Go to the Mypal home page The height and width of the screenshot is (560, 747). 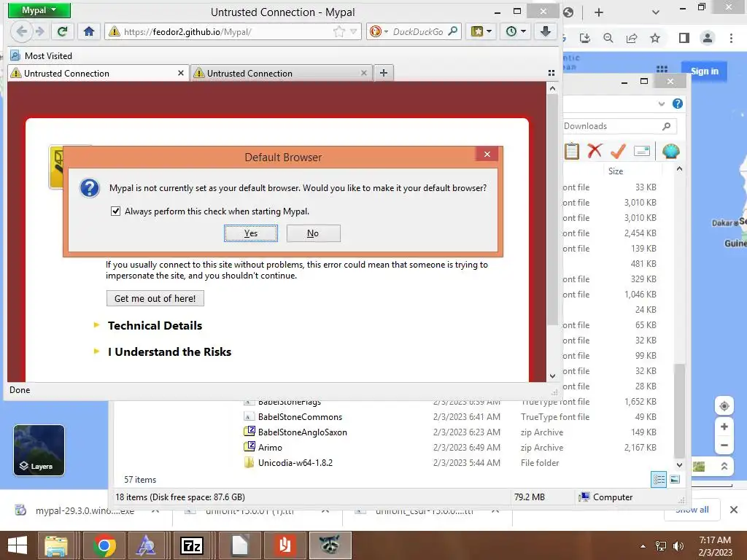pos(88,31)
